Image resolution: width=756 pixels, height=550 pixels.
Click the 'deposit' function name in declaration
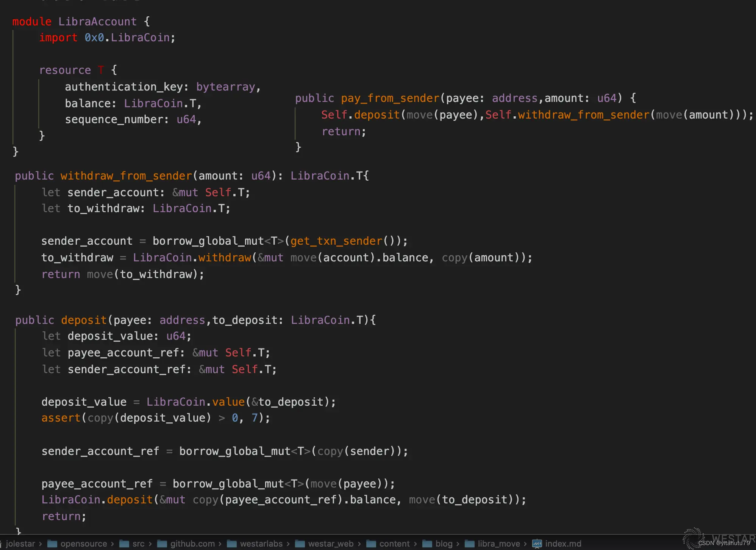coord(84,320)
